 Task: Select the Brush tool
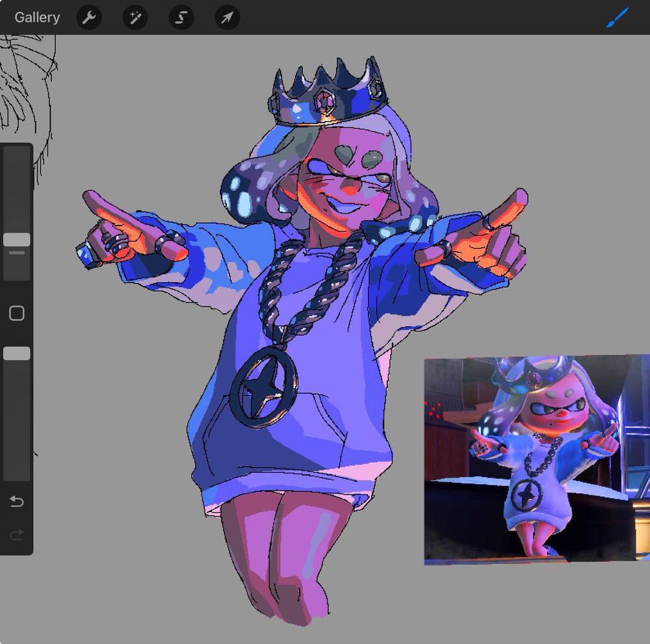click(x=617, y=18)
